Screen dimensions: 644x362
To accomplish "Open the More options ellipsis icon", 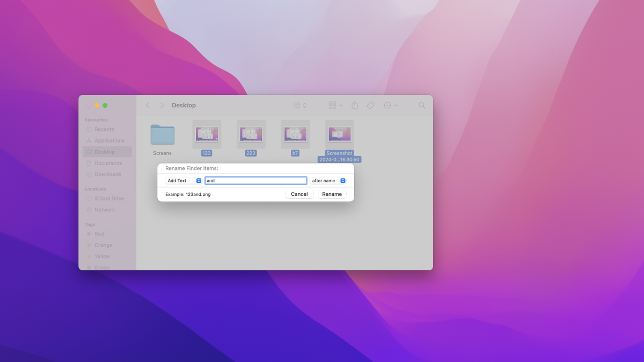I will (389, 105).
